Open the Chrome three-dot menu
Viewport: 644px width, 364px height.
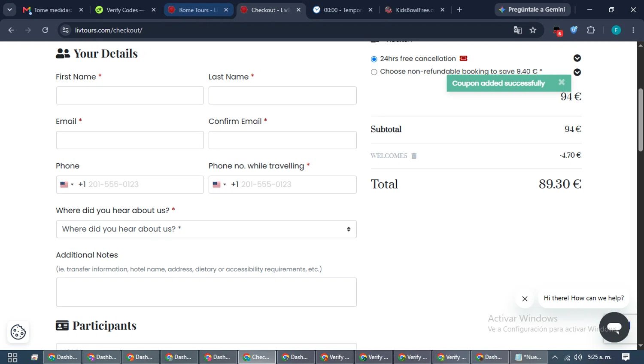(x=633, y=30)
